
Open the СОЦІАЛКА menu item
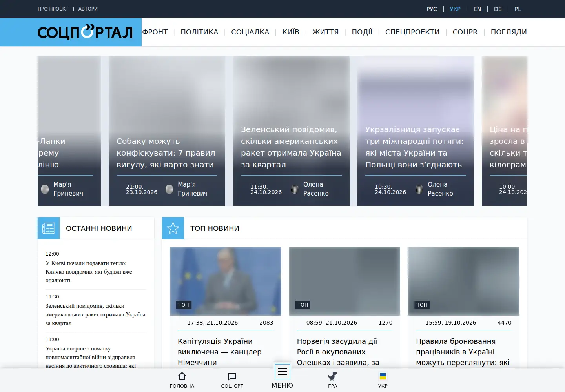click(250, 32)
